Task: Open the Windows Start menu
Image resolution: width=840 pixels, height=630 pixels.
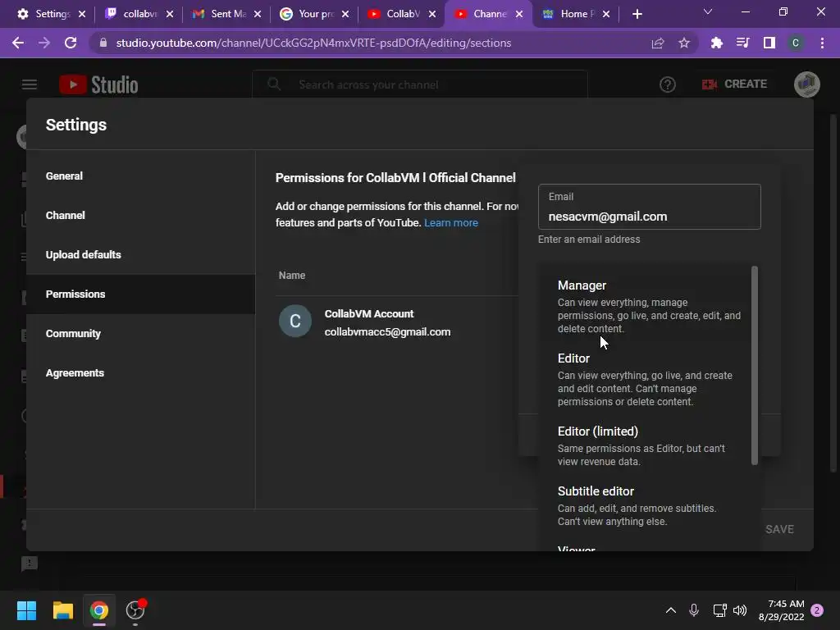Action: (x=27, y=610)
